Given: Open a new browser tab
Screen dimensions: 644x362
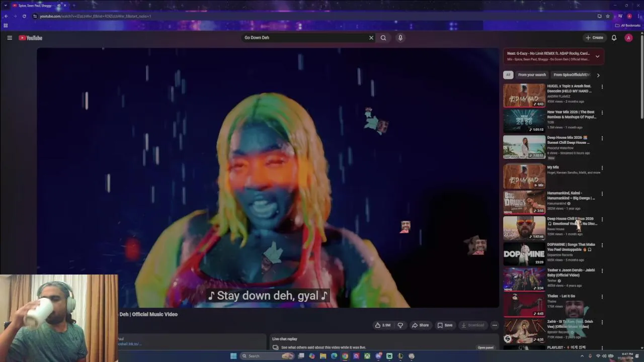Looking at the screenshot, I should click(x=73, y=6).
